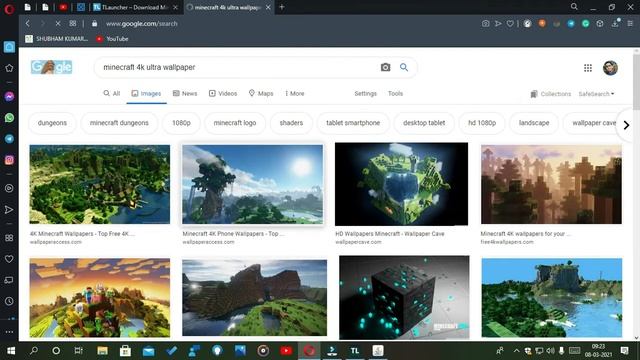Open sidebar history clock icon
Viewport: 640px width, 360px height.
click(9, 301)
